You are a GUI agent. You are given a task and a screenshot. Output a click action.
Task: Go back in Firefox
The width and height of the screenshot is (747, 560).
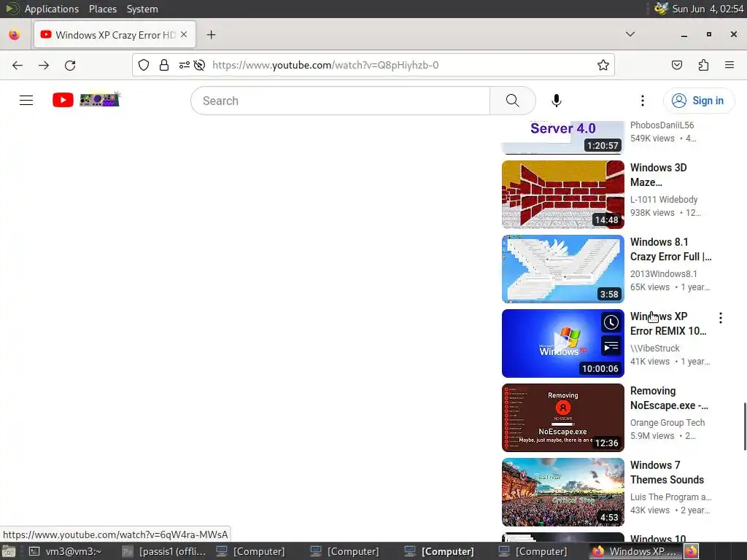[18, 65]
